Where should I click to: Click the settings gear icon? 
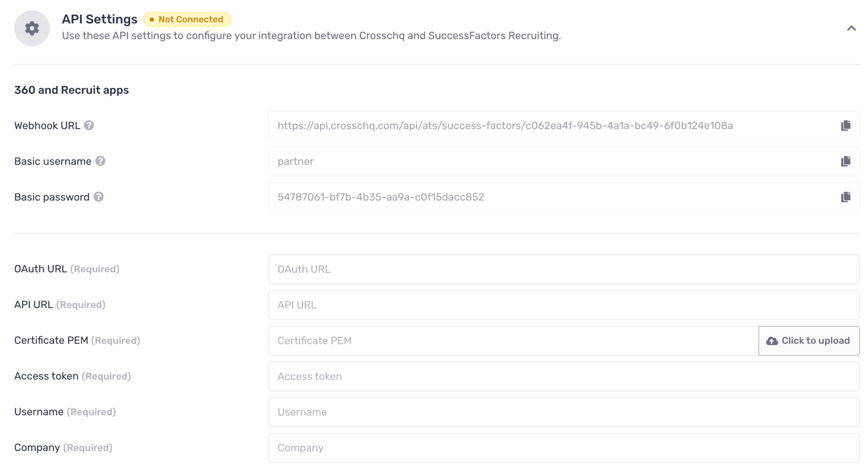(x=32, y=28)
